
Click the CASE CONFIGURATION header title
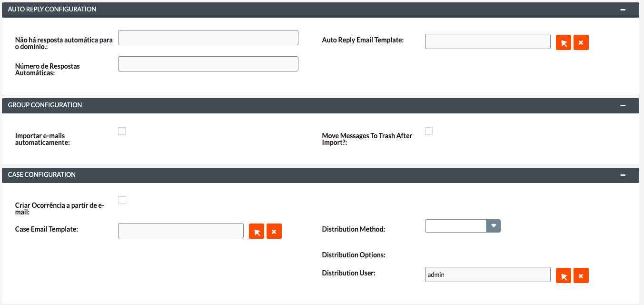[42, 175]
